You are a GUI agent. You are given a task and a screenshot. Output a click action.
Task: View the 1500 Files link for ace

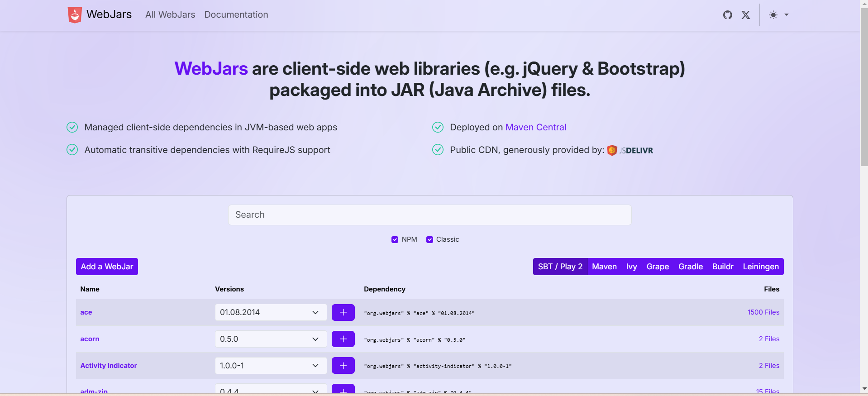tap(763, 312)
